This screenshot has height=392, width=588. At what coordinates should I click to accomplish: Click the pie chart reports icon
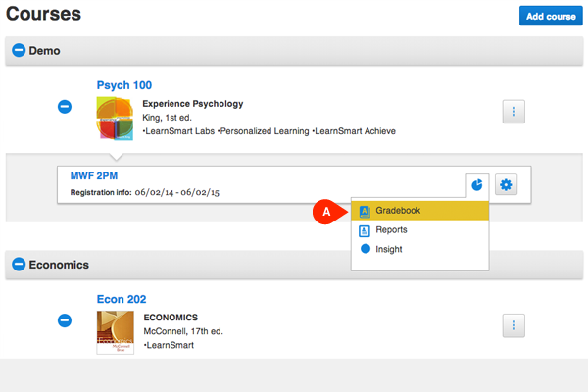[476, 184]
